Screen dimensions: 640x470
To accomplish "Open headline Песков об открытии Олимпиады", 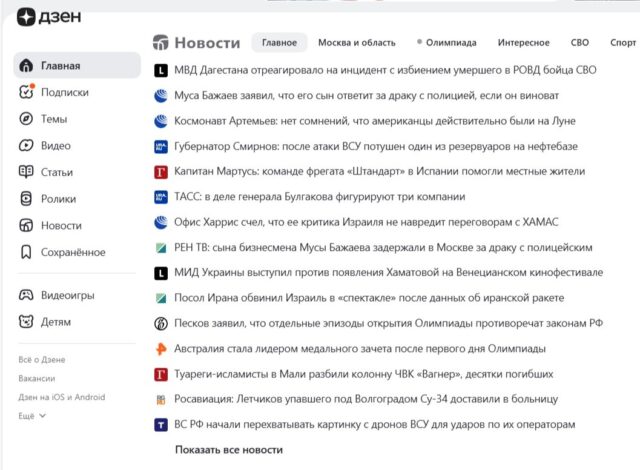I will coord(388,323).
